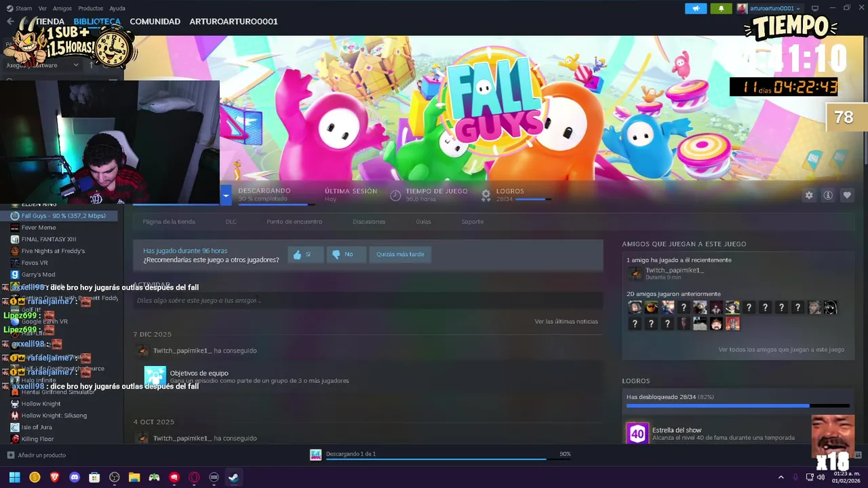Viewport: 868px width, 488px height.
Task: Add Fall Guys to favorites heart
Action: click(847, 195)
